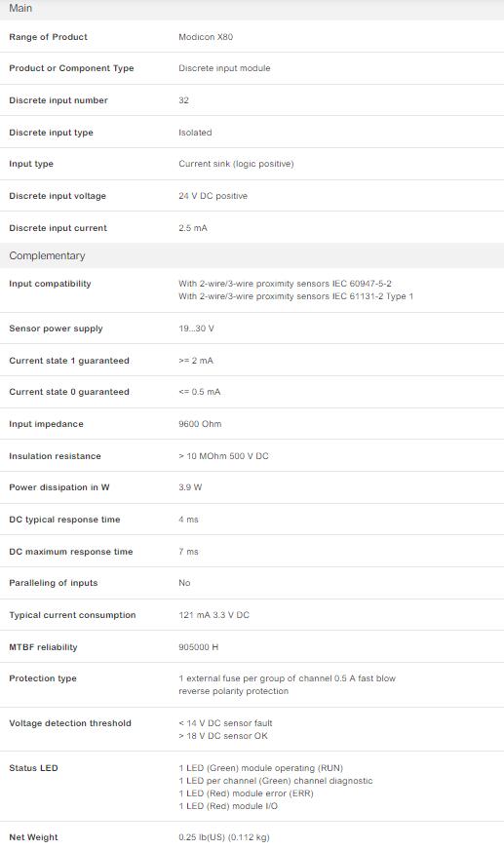Select the Range of Product label

(x=48, y=37)
